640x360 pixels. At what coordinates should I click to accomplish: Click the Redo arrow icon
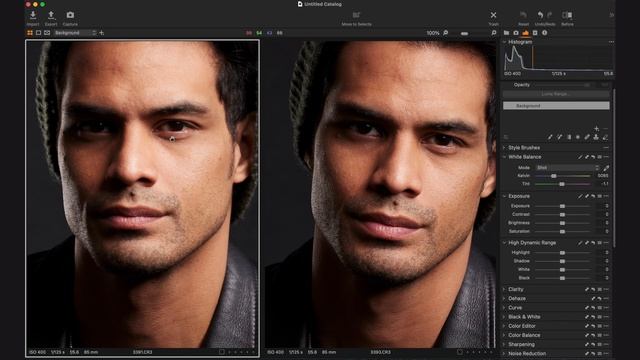549,15
